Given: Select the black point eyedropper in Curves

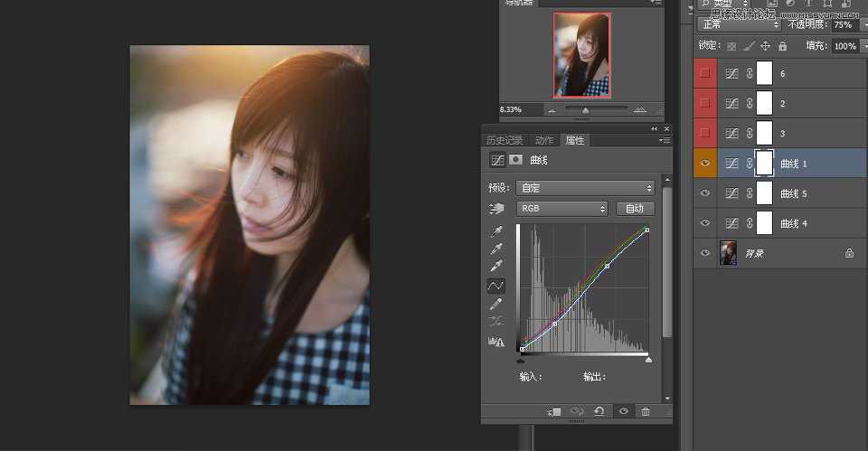Looking at the screenshot, I should point(495,231).
